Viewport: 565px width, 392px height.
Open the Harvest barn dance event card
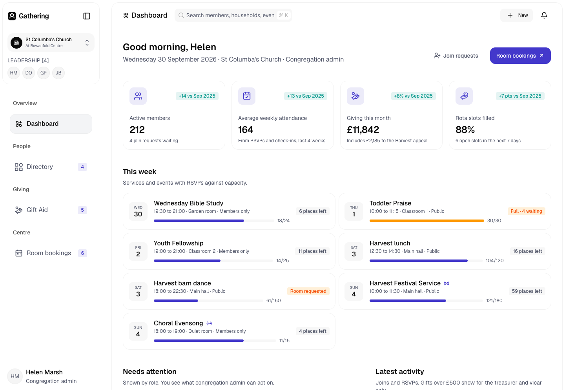tap(229, 291)
